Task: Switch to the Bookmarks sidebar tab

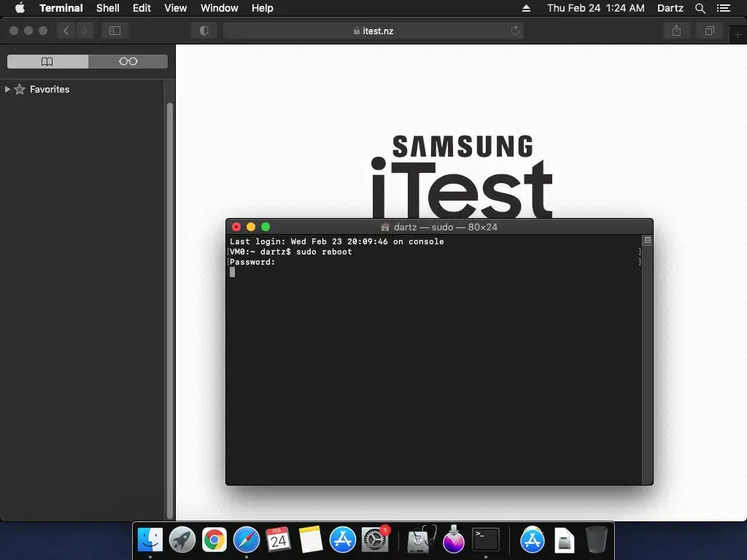Action: (x=47, y=61)
